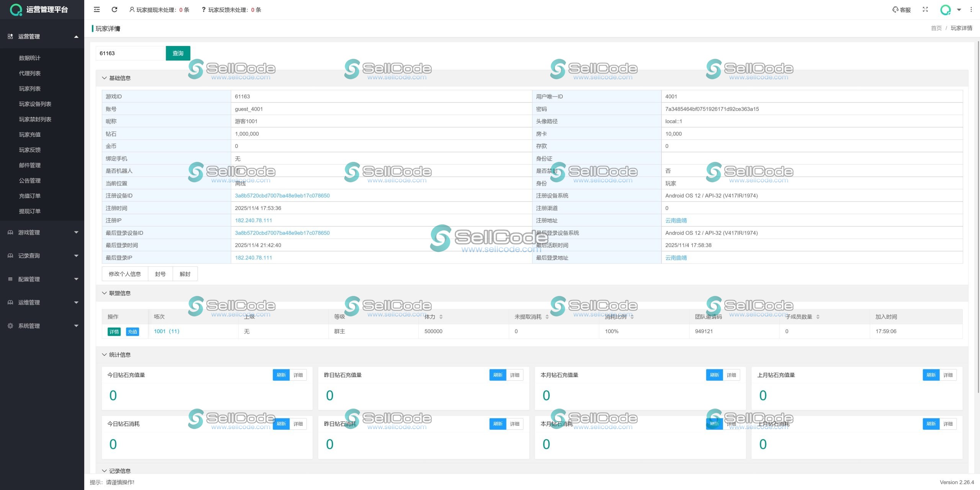Click the player ID search input field
980x490 pixels.
coord(130,53)
